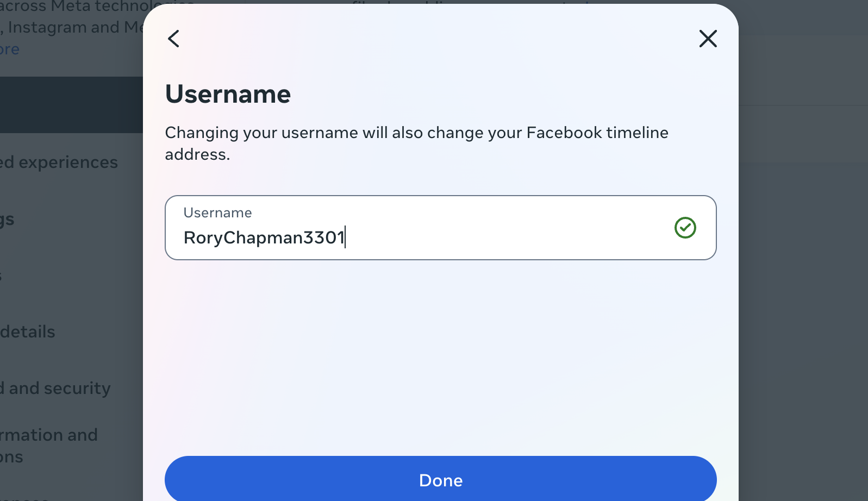Go back using the back arrow
Image resolution: width=868 pixels, height=501 pixels.
pos(173,39)
